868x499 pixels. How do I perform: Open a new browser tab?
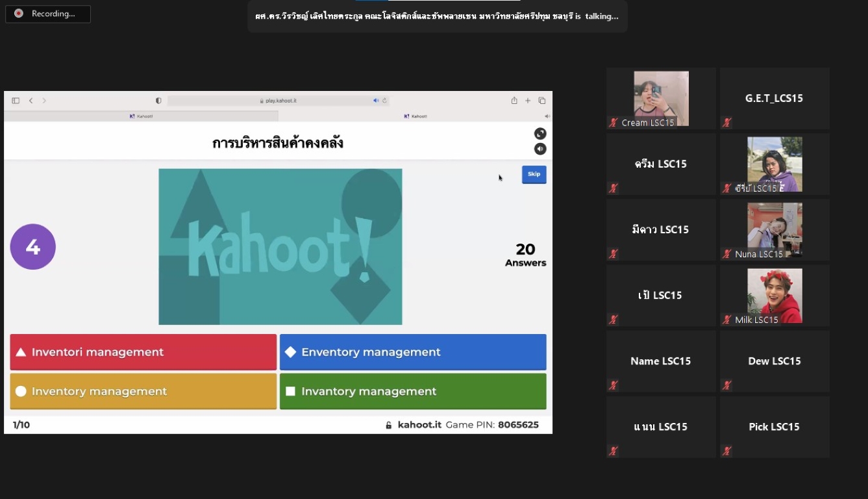(528, 101)
